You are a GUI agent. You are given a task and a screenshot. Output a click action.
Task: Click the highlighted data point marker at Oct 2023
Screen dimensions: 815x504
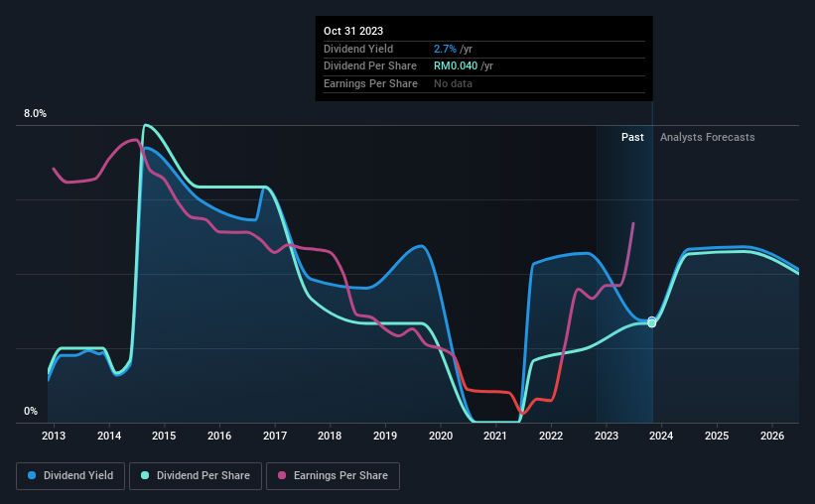652,322
